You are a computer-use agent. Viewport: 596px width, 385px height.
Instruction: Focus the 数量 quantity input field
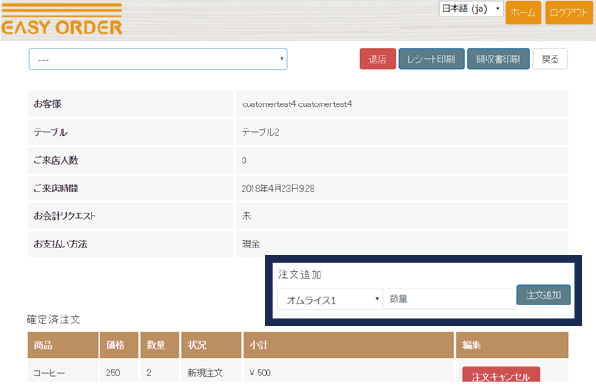449,299
